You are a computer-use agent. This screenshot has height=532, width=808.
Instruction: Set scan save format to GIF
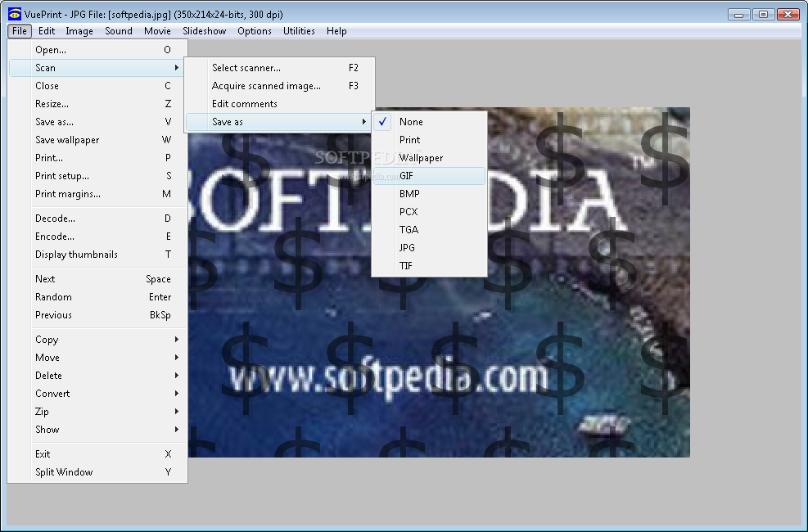coord(429,176)
